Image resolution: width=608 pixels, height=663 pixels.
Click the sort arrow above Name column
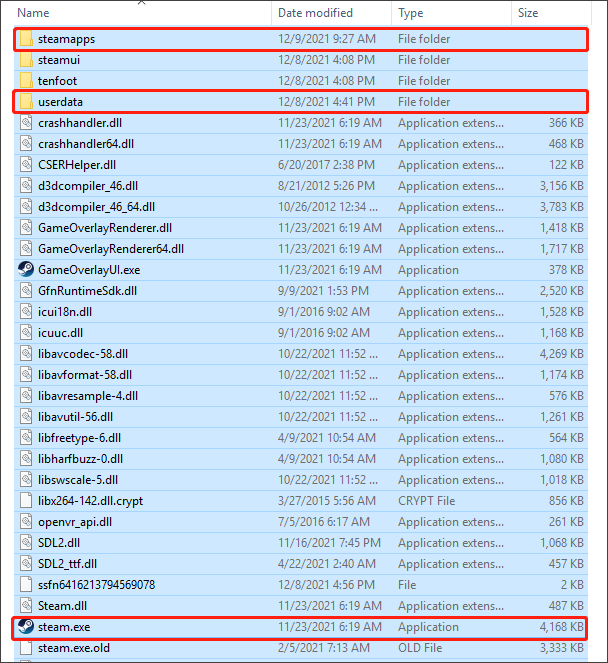(x=142, y=3)
